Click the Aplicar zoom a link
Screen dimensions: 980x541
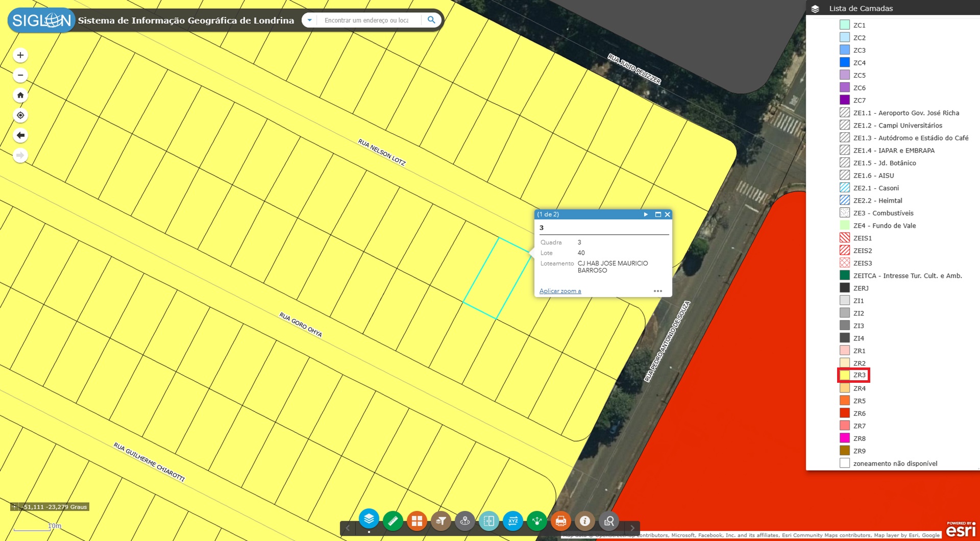click(x=560, y=291)
